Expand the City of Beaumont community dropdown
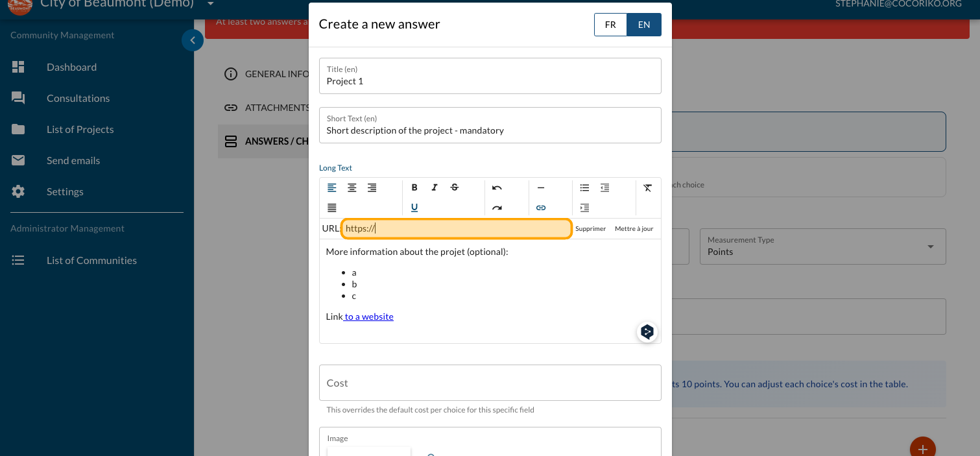Screen dimensions: 980x456 (210, 4)
